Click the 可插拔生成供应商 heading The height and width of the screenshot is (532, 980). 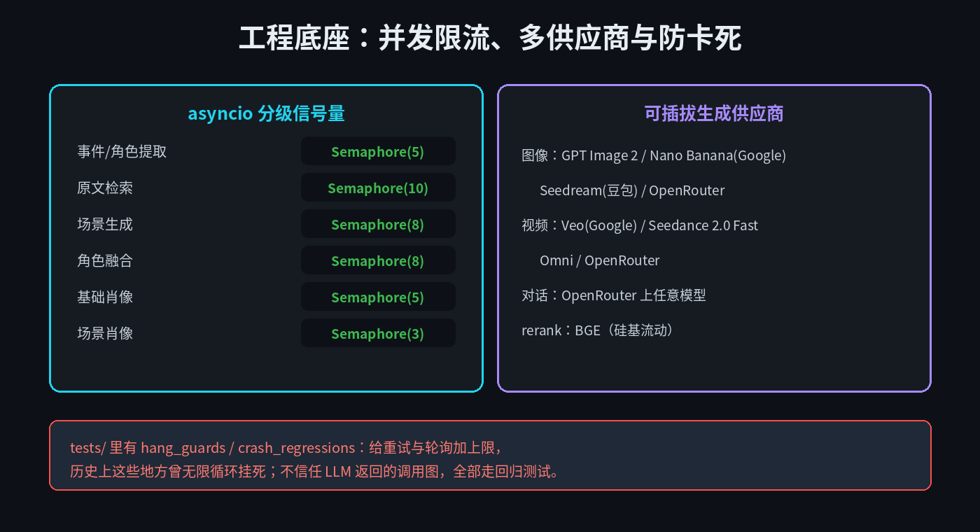tap(714, 113)
